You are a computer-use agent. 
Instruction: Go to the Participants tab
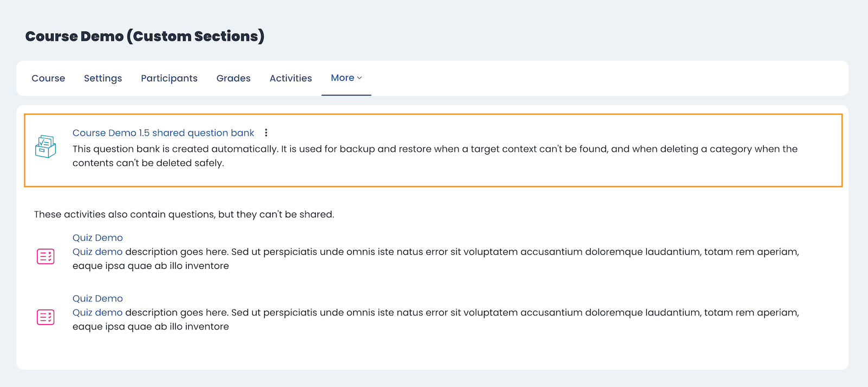click(x=169, y=78)
